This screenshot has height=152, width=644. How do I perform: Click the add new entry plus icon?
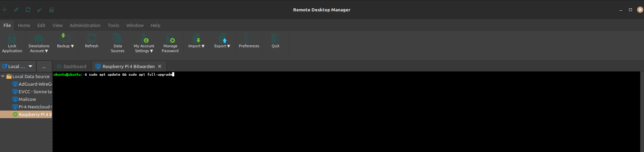tap(4, 10)
